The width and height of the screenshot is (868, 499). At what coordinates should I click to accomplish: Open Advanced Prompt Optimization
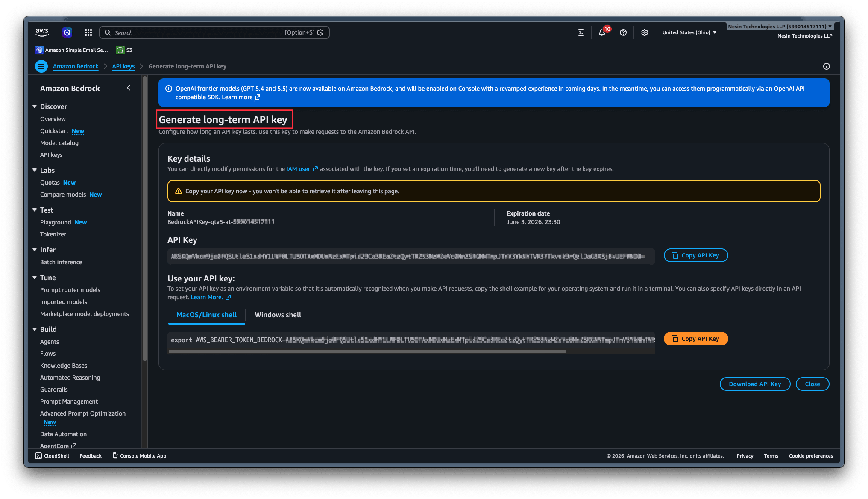coord(83,413)
